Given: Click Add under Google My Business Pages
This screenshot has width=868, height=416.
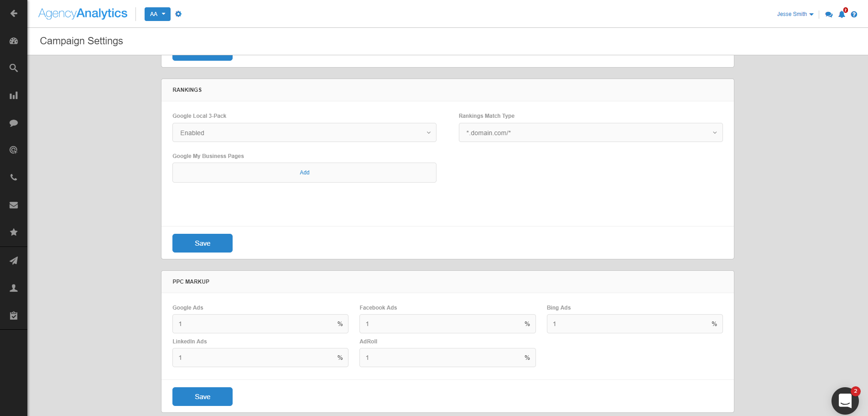Looking at the screenshot, I should (x=304, y=173).
